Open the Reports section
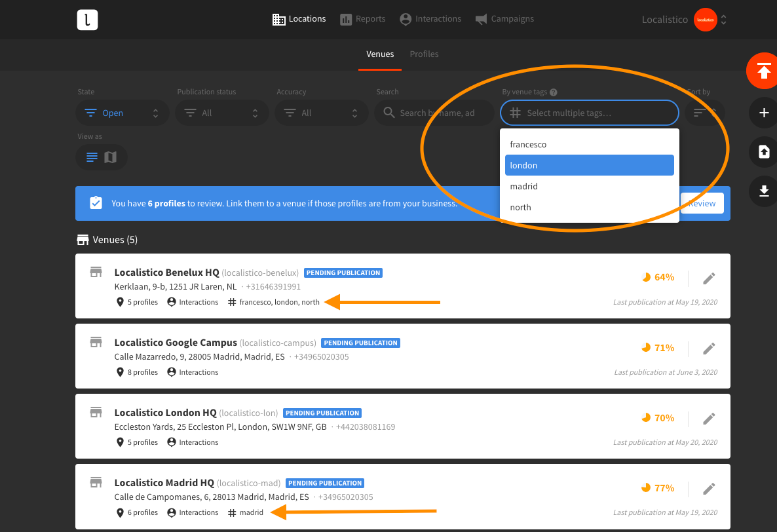Viewport: 777px width, 532px height. click(362, 19)
